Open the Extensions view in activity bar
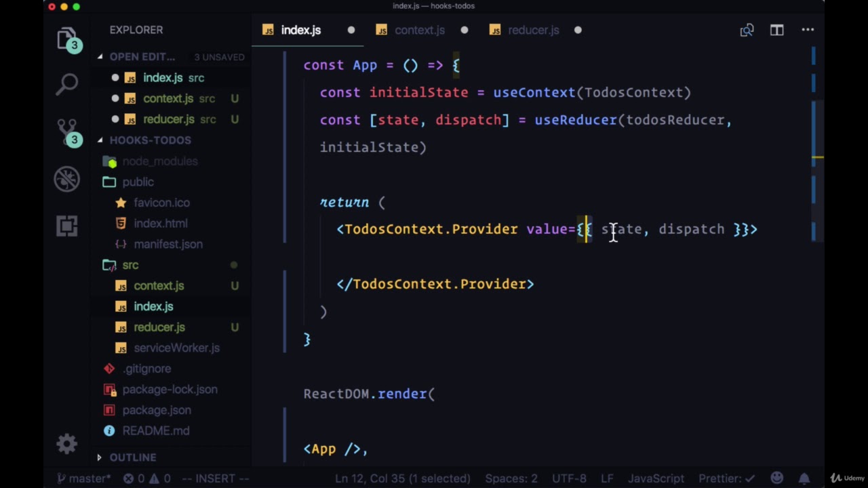This screenshot has width=868, height=488. pos(67,225)
